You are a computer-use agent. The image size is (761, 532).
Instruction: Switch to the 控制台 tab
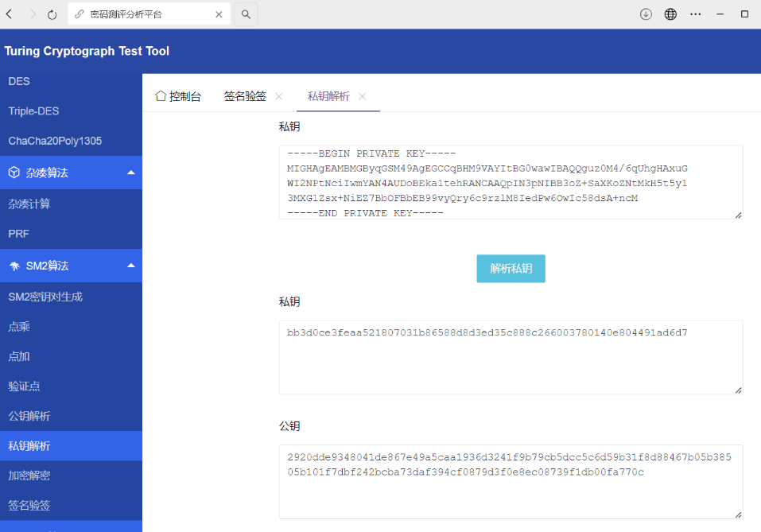178,96
